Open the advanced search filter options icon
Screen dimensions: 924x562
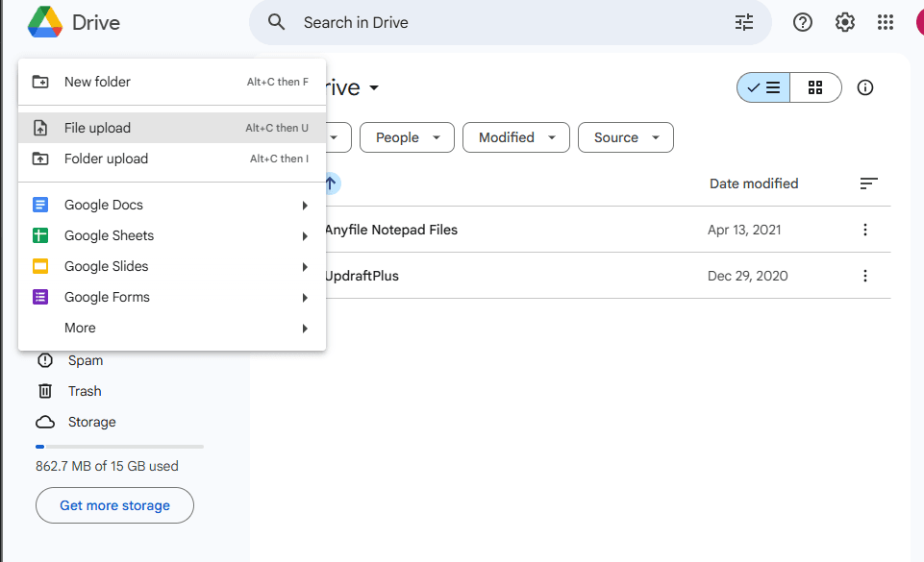tap(744, 22)
